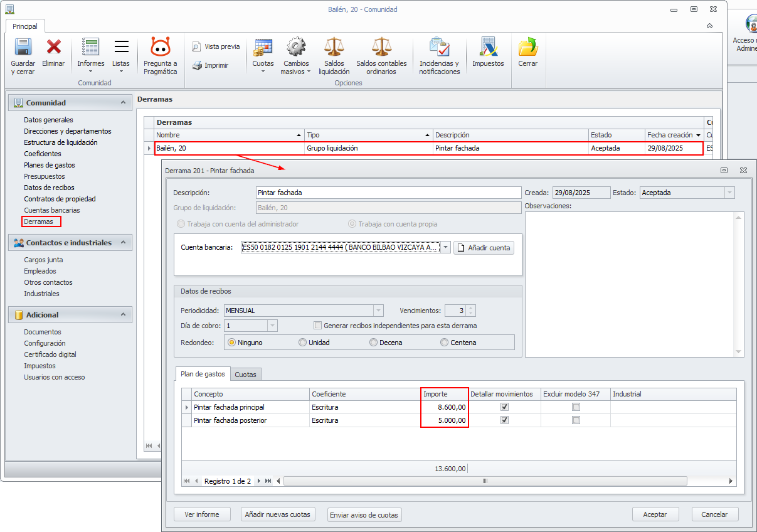Select the Decena rounding option
Viewport: 757px width, 532px height.
374,343
